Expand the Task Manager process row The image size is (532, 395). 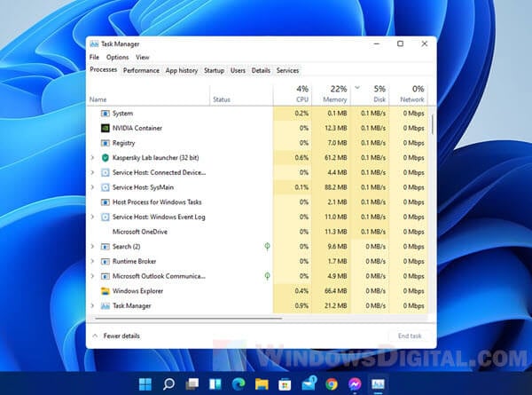pos(92,305)
